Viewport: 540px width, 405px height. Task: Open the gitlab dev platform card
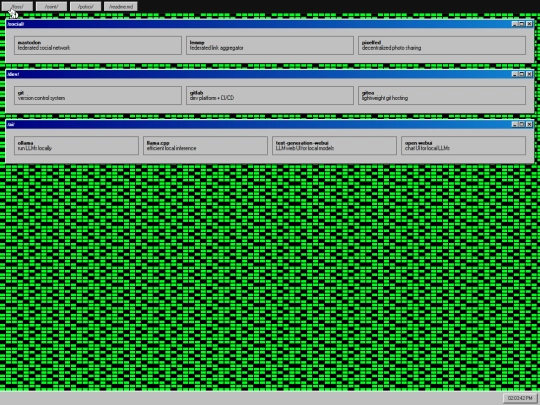click(270, 95)
